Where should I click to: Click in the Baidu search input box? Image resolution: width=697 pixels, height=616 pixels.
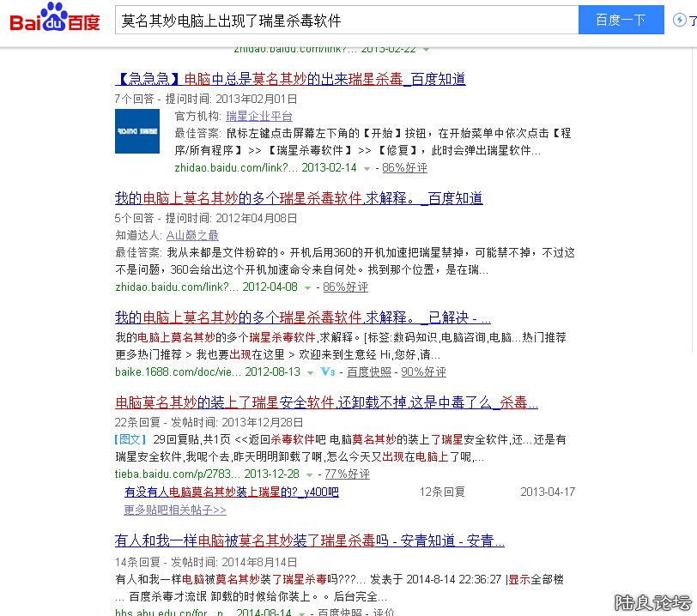[343, 20]
